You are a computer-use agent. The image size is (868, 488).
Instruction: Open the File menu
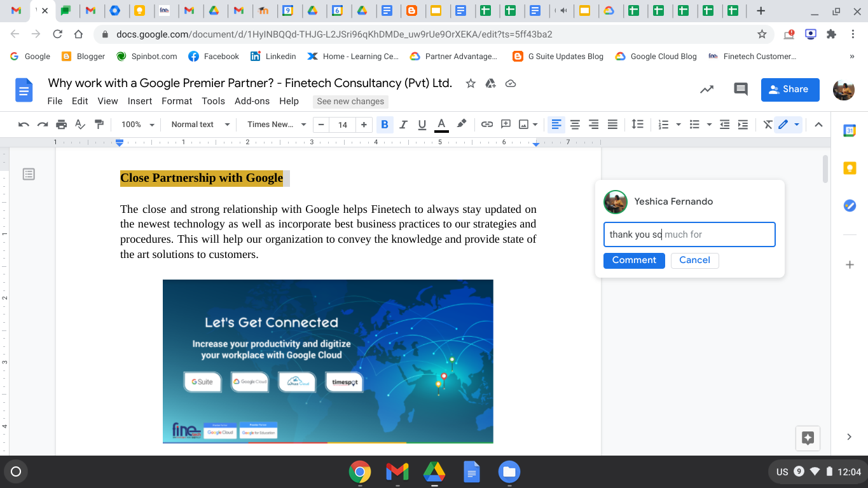pyautogui.click(x=55, y=101)
